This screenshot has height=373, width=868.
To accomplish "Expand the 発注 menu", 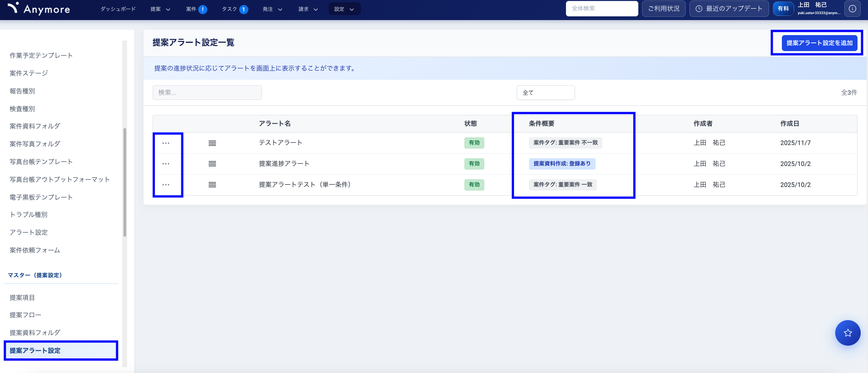I will pyautogui.click(x=272, y=9).
